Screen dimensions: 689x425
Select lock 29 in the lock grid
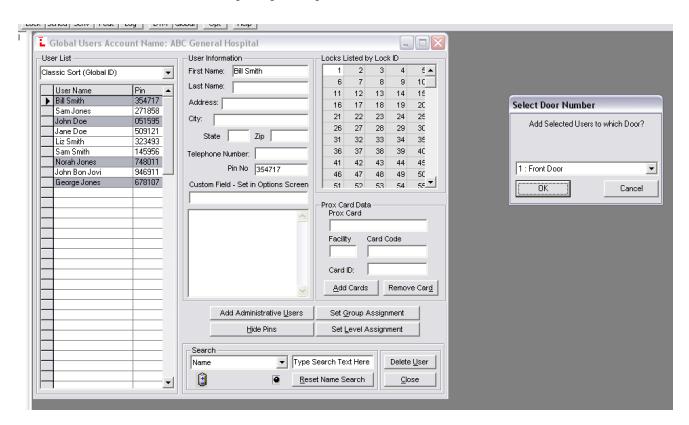[396, 128]
